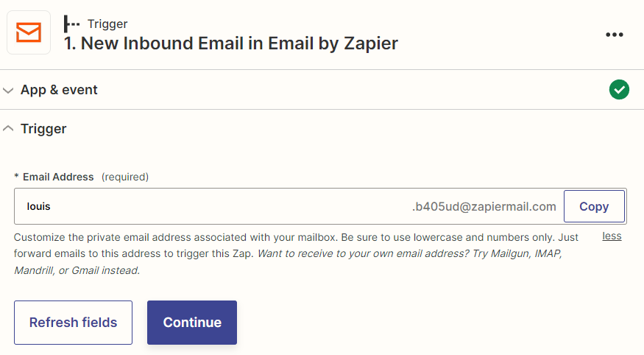
Task: Expand the App & event chevron
Action: click(x=8, y=90)
